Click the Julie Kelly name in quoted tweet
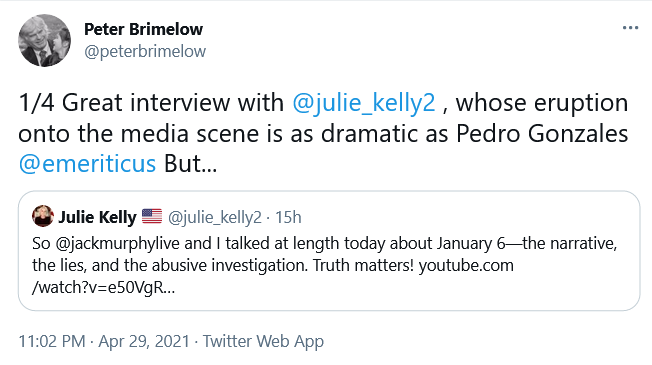Image resolution: width=652 pixels, height=365 pixels. click(97, 217)
